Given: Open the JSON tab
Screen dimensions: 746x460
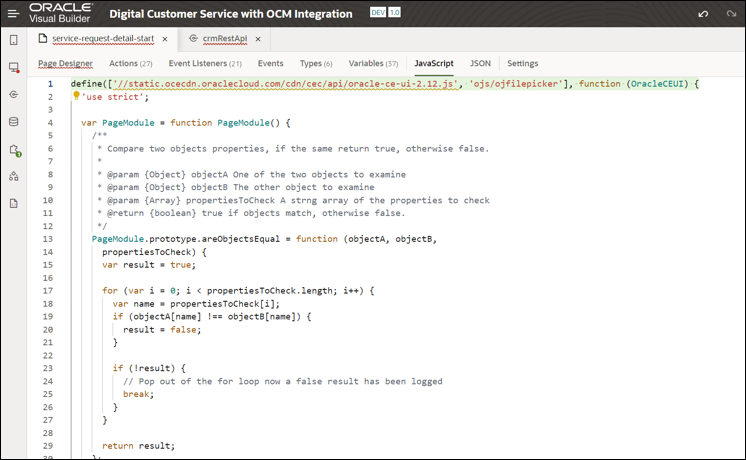Looking at the screenshot, I should pos(480,63).
